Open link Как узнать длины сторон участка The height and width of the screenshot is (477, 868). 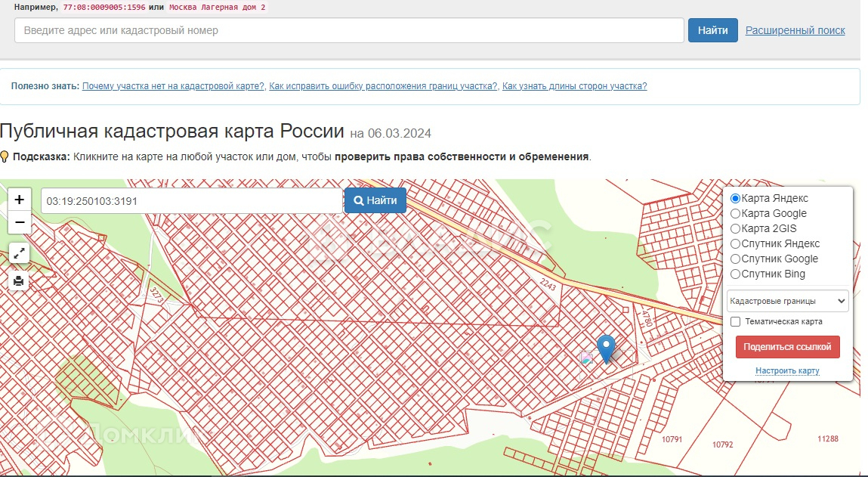coord(574,86)
